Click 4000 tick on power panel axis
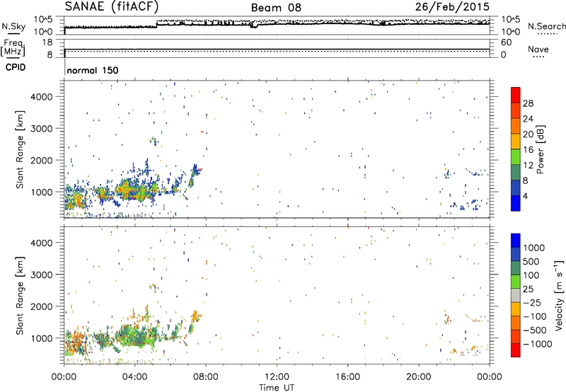Image resolution: width=566 pixels, height=392 pixels. [42, 97]
